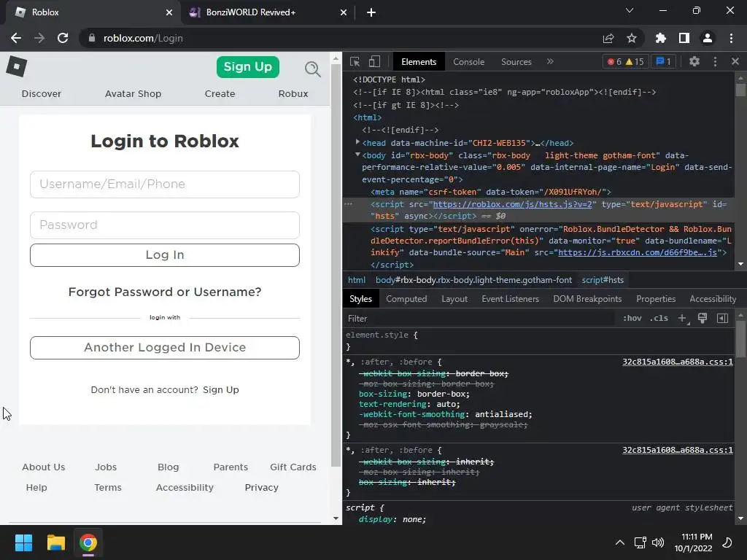Viewport: 747px width, 560px height.
Task: Toggle the device toolbar icon in DevTools
Action: pyautogui.click(x=375, y=61)
